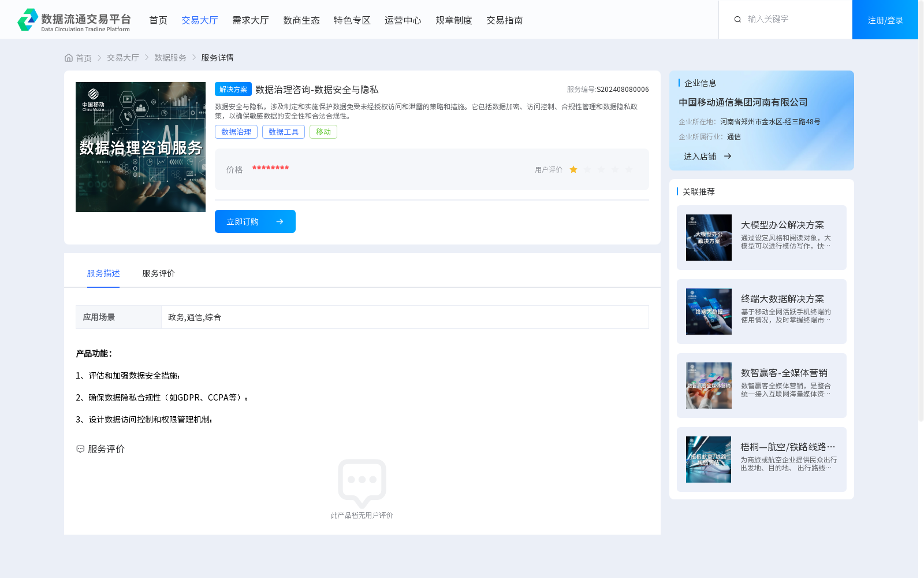Viewport: 924px width, 578px height.
Task: Click the empty reviews speech bubble icon
Action: (362, 483)
